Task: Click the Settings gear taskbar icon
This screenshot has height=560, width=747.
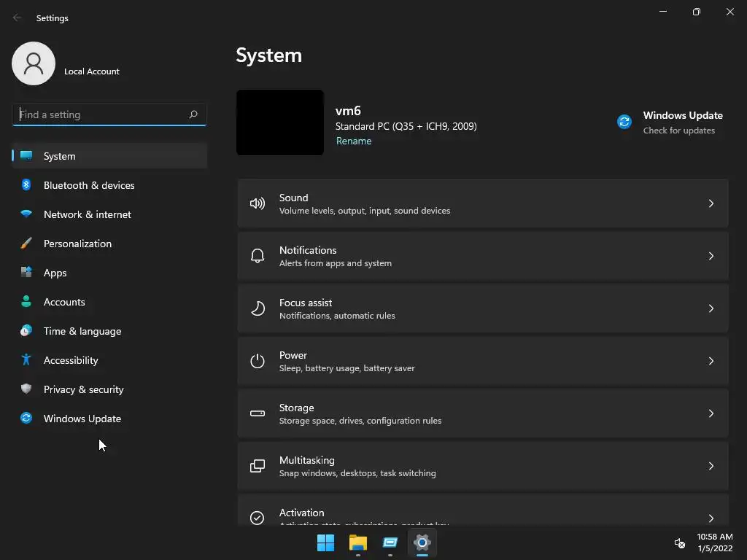Action: pos(422,542)
